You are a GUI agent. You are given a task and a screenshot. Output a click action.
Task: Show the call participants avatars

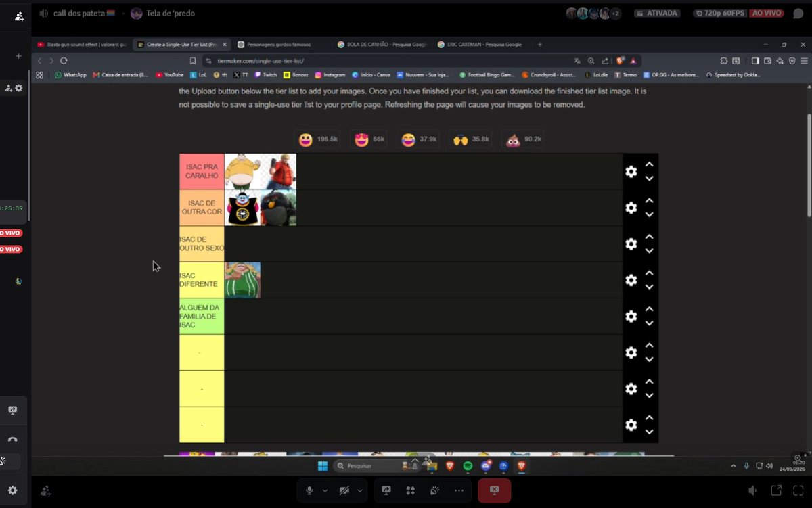click(593, 14)
